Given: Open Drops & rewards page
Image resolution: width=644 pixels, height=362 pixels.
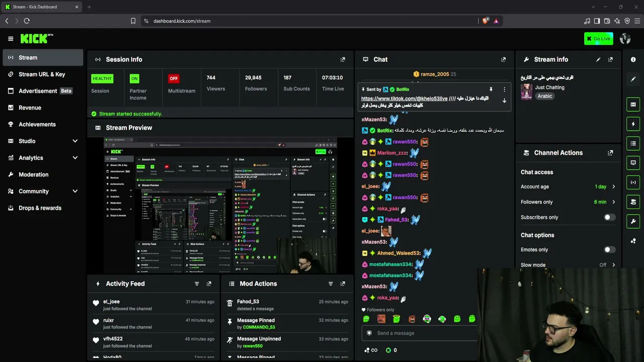Looking at the screenshot, I should (x=43, y=208).
